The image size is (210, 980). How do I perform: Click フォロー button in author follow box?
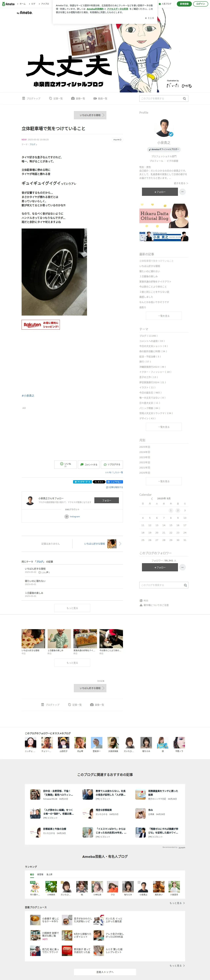pos(106,501)
